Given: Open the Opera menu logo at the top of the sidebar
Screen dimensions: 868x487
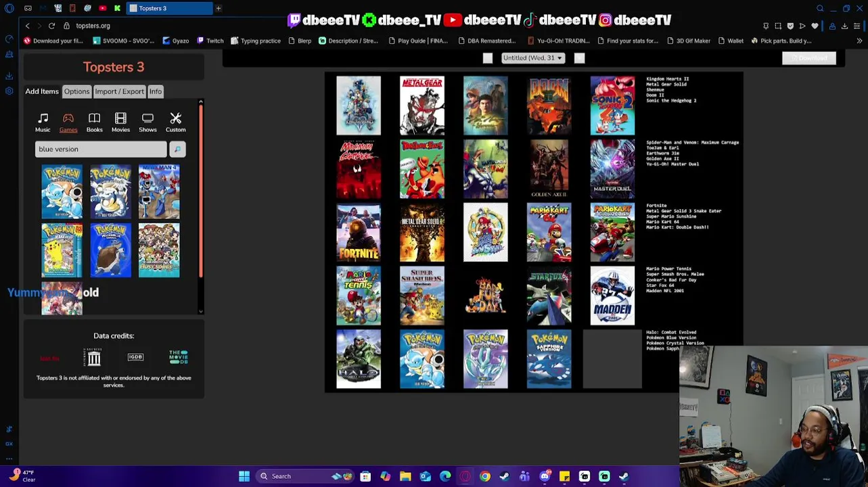Looking at the screenshot, I should pyautogui.click(x=9, y=8).
